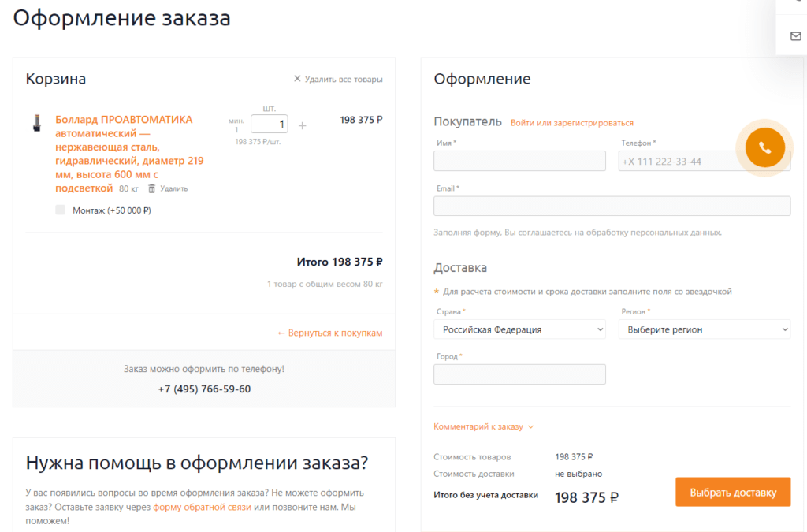Focus the Email input field

pyautogui.click(x=612, y=206)
